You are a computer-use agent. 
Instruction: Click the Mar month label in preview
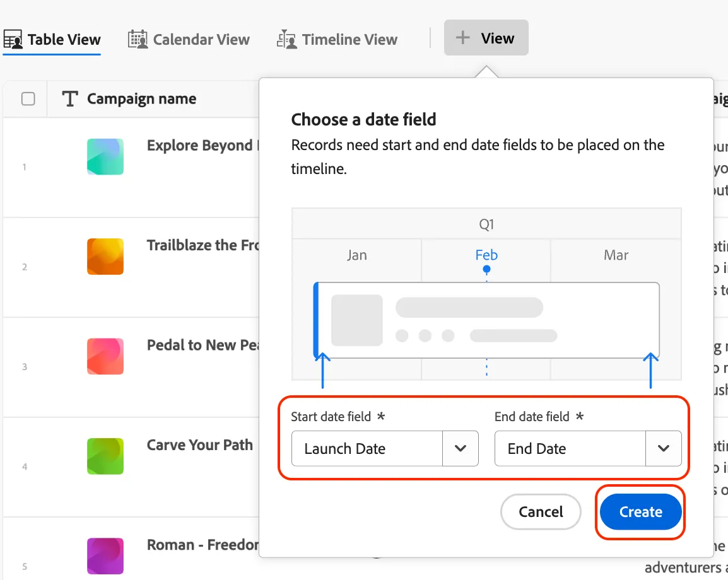coord(616,255)
